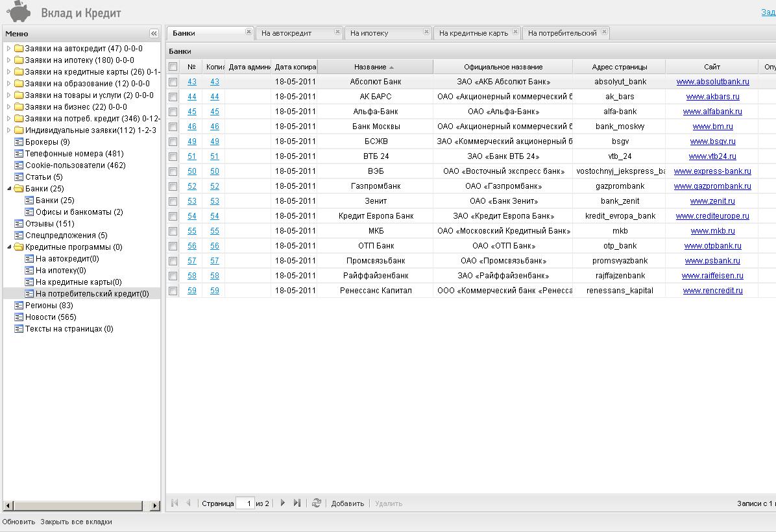The height and width of the screenshot is (532, 776).
Task: Close the На кредитные карты tab
Action: pyautogui.click(x=515, y=32)
